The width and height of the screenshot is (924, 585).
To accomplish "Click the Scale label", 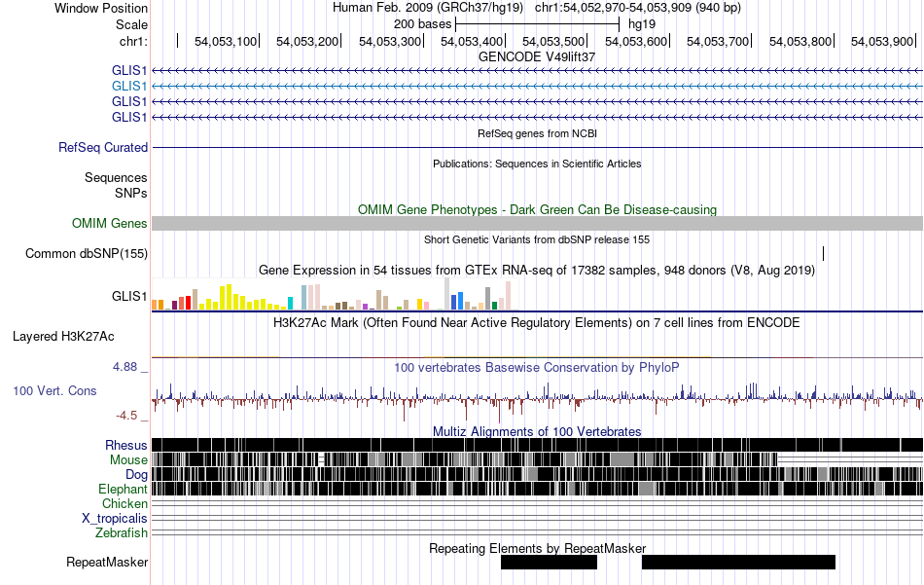I will 131,24.
